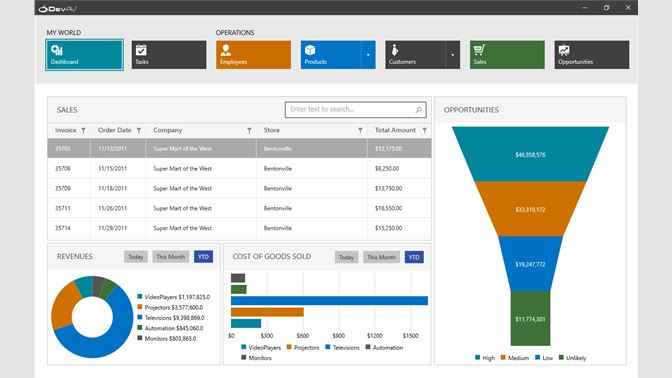Switch Revenues to Today
The width and height of the screenshot is (672, 378).
tap(136, 257)
